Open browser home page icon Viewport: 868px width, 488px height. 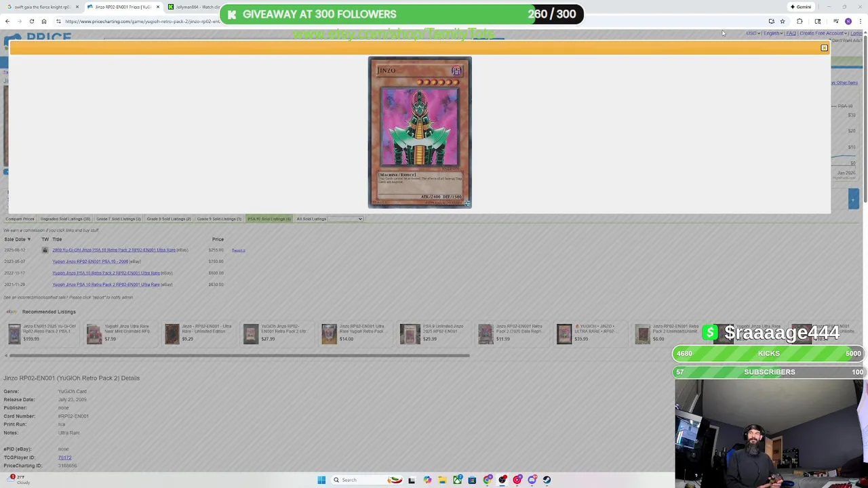(x=44, y=21)
